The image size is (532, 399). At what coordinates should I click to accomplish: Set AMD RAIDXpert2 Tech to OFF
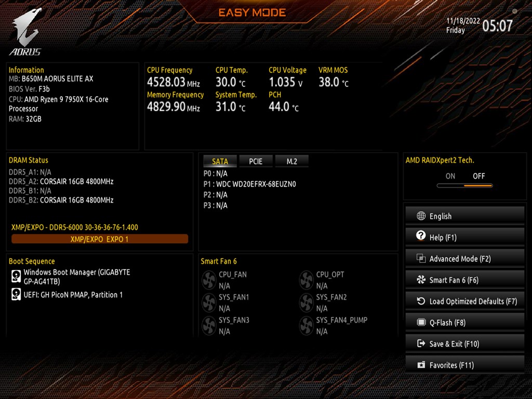(x=478, y=176)
